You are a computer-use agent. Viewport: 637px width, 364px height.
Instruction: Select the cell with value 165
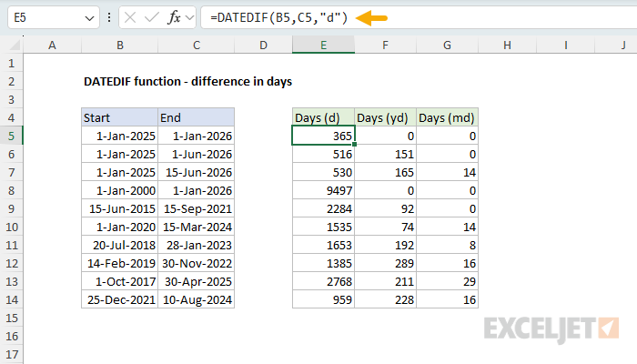pyautogui.click(x=385, y=172)
